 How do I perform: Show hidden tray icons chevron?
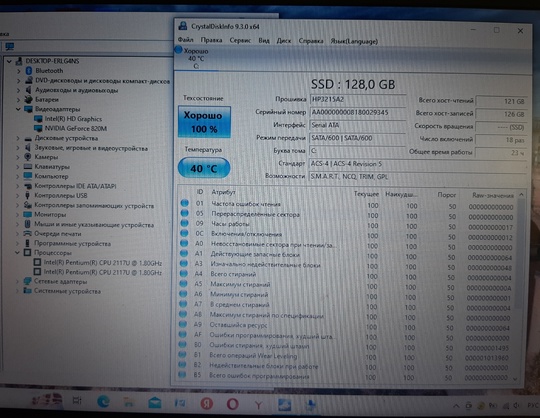click(x=456, y=406)
